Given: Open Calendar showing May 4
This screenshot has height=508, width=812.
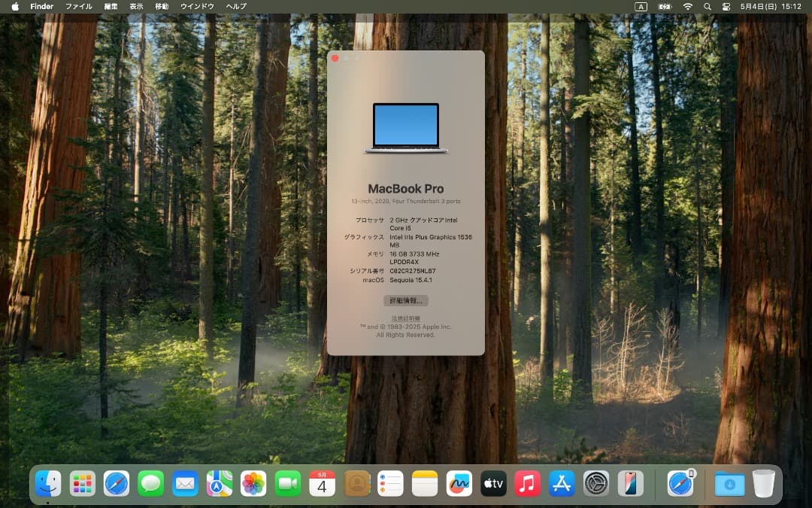Looking at the screenshot, I should 320,484.
